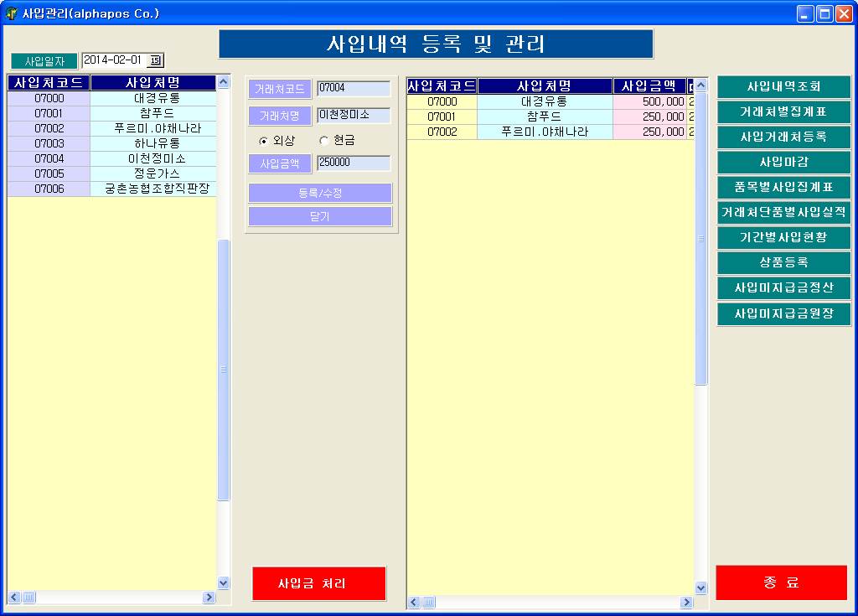Click down arrow of left list scrollbar
Viewport: 858px width, 616px height.
tap(223, 583)
